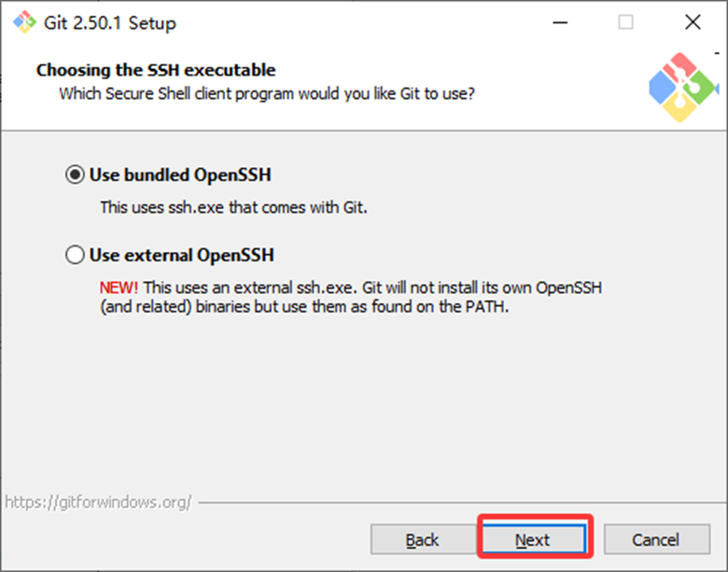This screenshot has width=728, height=572.
Task: Click the 'This uses an external ssh.exe' line
Action: 371,287
